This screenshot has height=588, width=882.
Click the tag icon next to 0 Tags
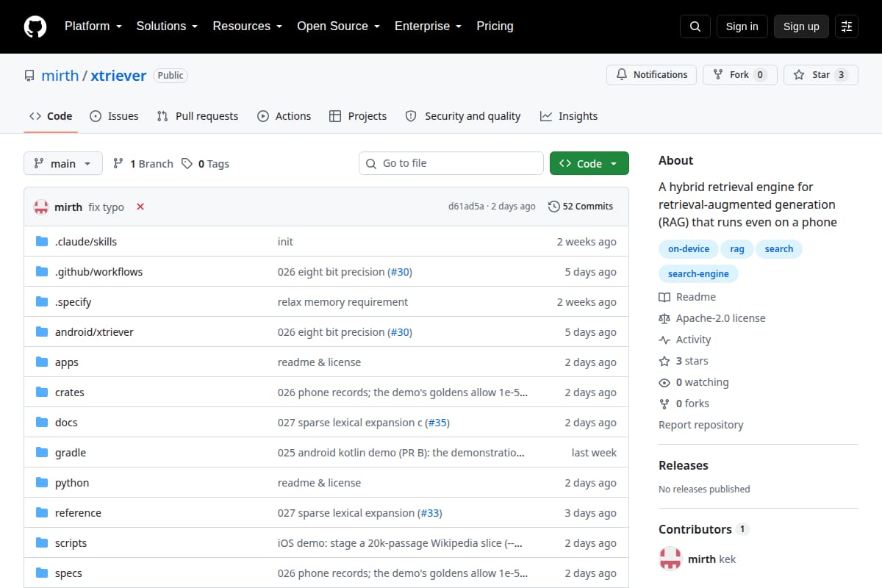pos(187,163)
